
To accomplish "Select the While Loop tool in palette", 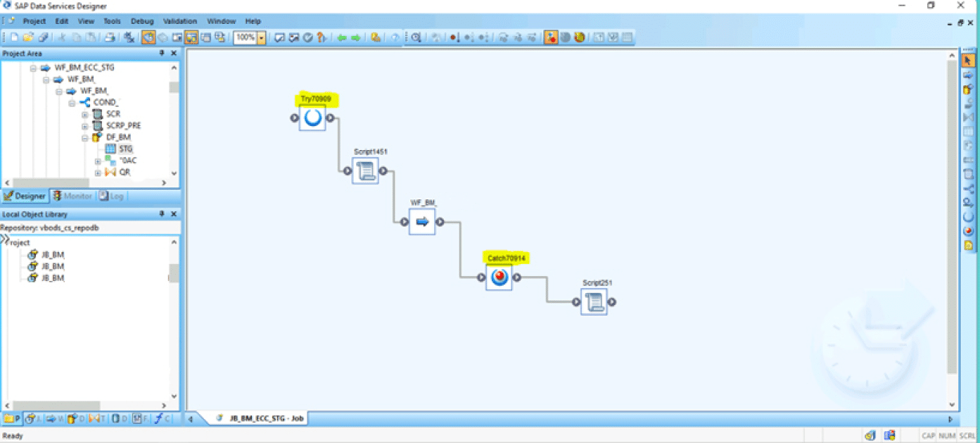I will click(968, 202).
